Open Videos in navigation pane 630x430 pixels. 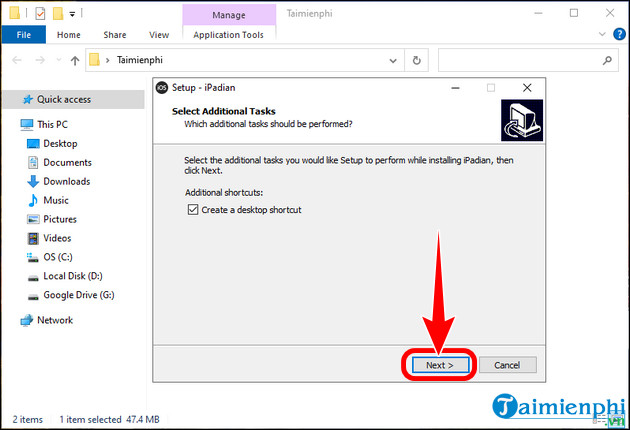[x=57, y=238]
